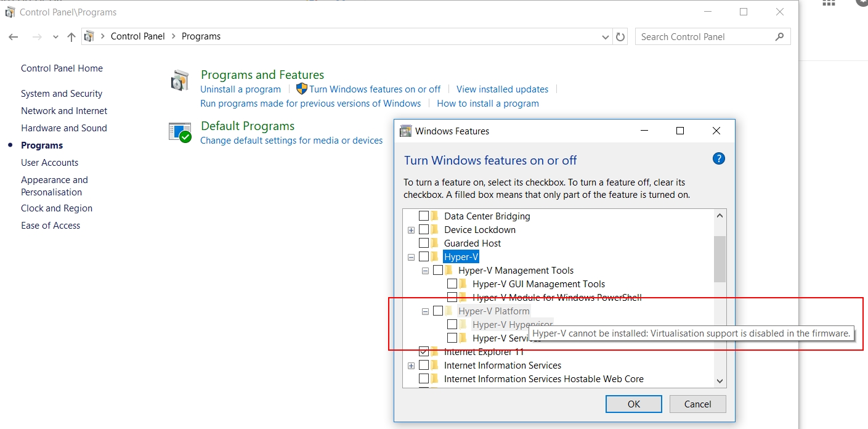
Task: Collapse the Hyper-V node
Action: click(x=412, y=257)
